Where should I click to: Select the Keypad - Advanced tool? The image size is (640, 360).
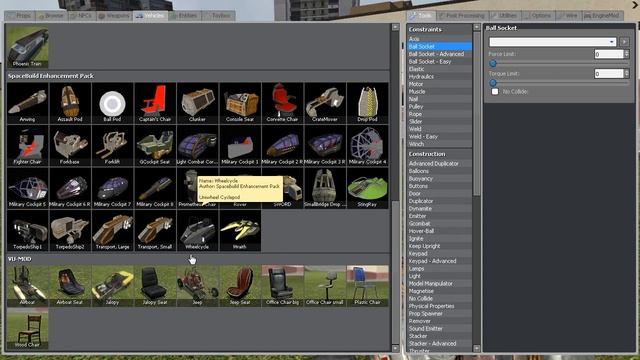coord(440,261)
